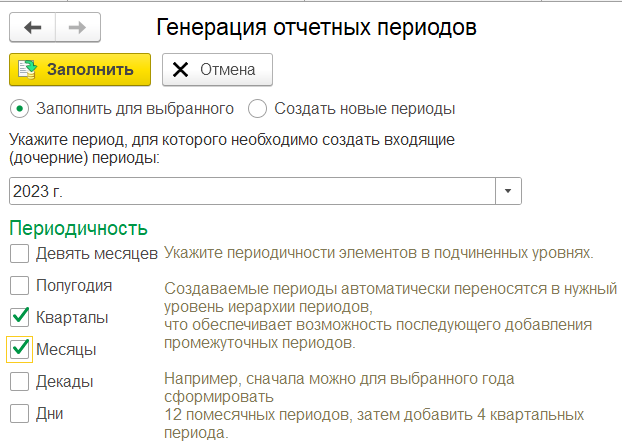This screenshot has width=622, height=442.
Task: Go back with the left arrow
Action: [x=33, y=27]
